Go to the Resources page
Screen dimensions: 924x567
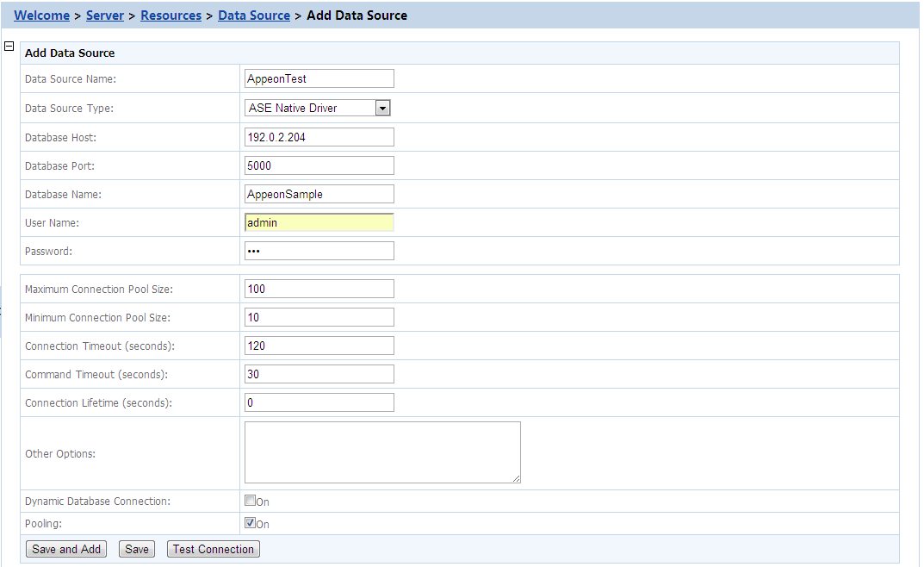pyautogui.click(x=171, y=15)
